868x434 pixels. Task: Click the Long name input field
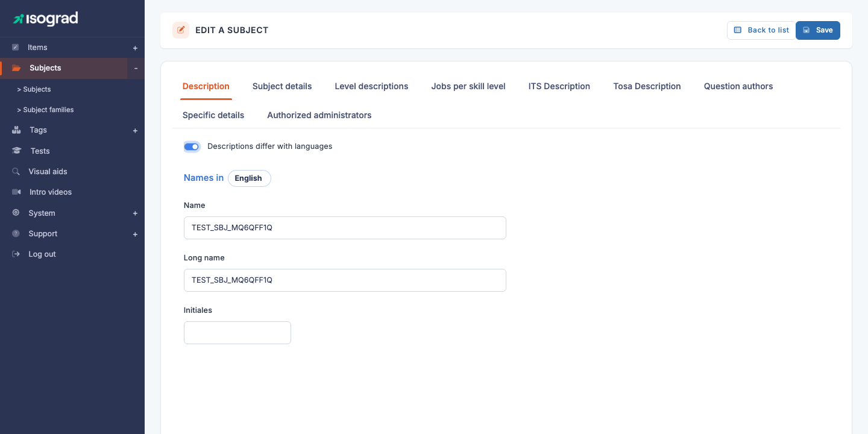[345, 280]
